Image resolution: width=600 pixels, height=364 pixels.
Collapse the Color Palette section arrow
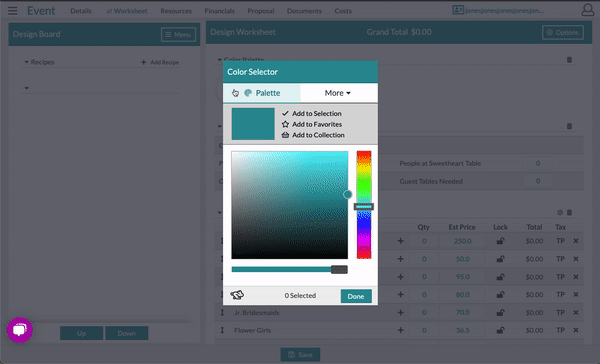220,60
